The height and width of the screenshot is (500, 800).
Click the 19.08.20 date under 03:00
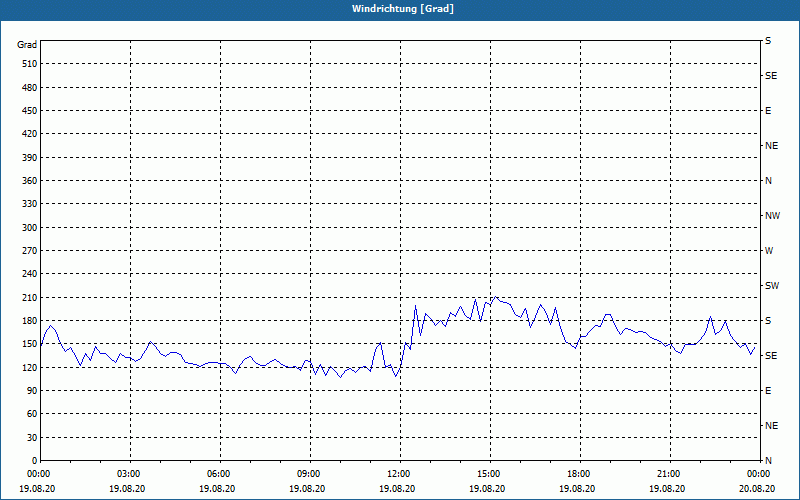tap(127, 488)
